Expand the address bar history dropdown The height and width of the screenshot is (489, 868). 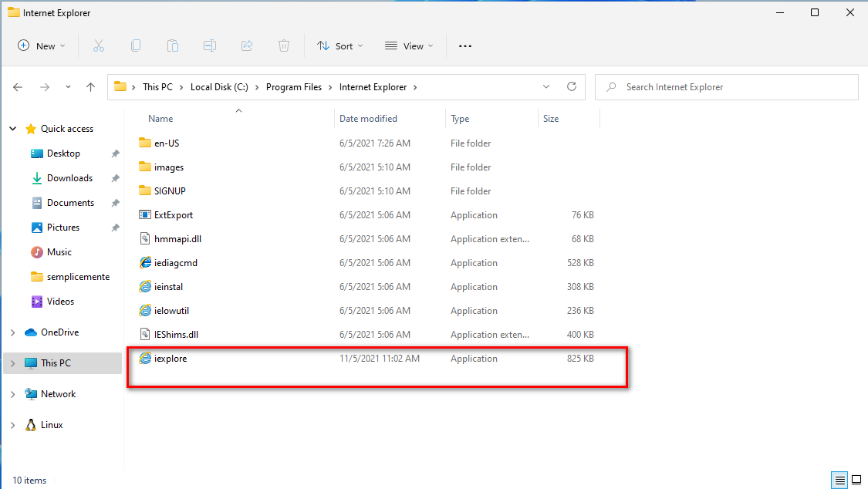(x=546, y=87)
